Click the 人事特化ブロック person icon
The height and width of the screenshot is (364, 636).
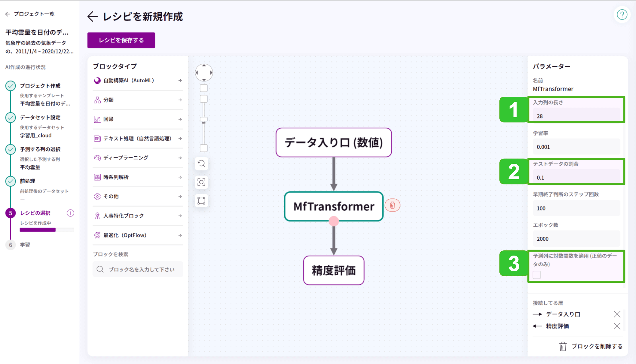97,216
